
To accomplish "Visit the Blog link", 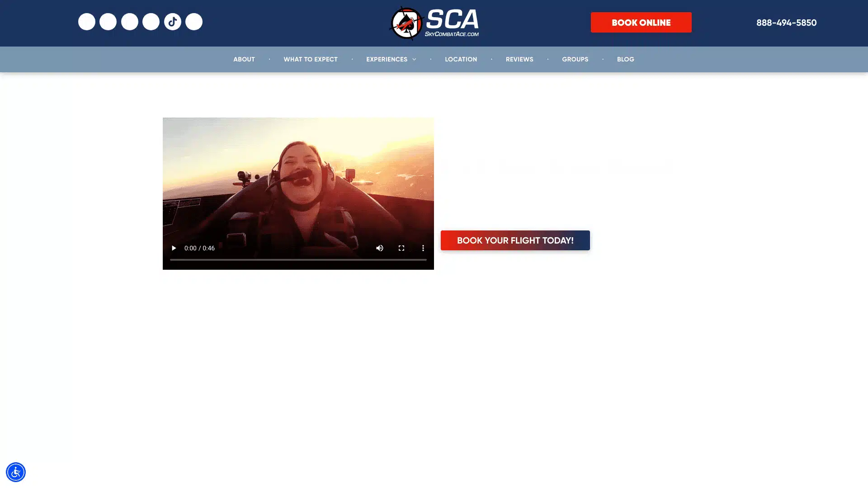I will click(x=625, y=60).
